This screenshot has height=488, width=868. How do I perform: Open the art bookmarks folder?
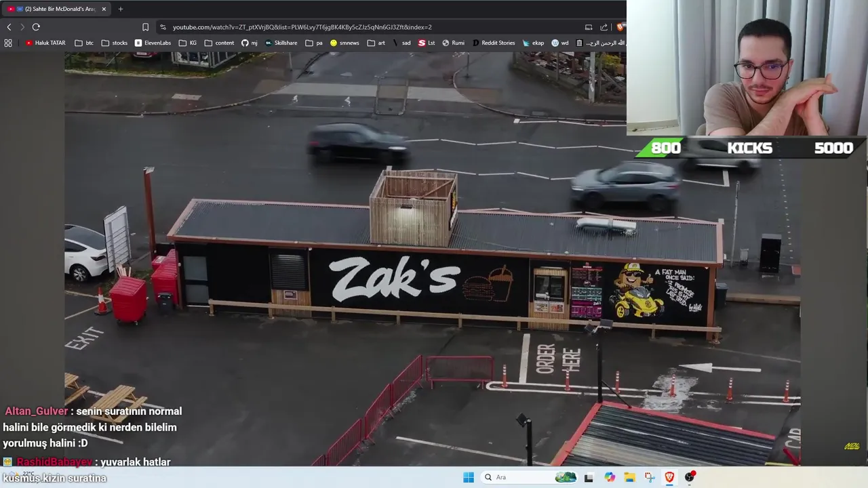(376, 43)
